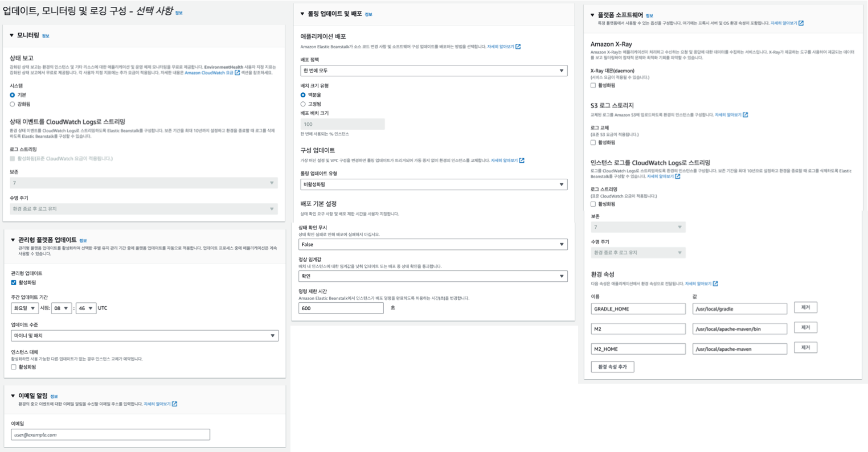The image size is (868, 452).
Task: Collapse the 롤링 업데이트 및 배포 section
Action: click(x=302, y=14)
